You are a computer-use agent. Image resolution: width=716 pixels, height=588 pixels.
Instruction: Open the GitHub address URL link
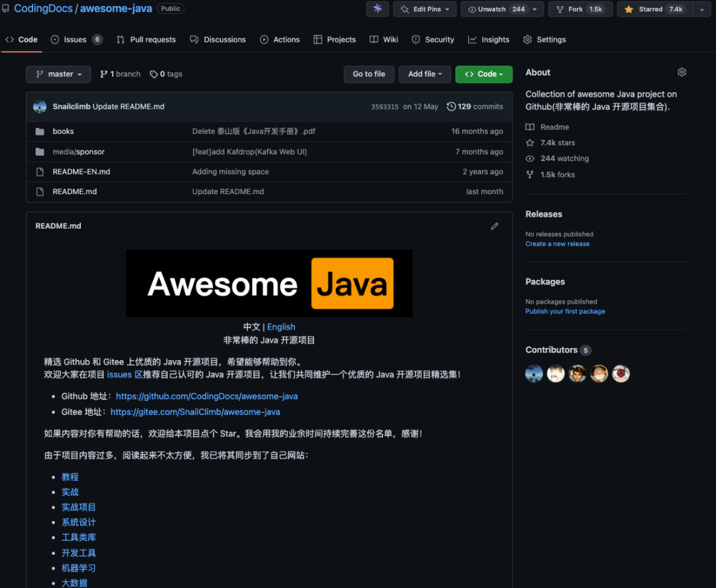[x=207, y=396]
